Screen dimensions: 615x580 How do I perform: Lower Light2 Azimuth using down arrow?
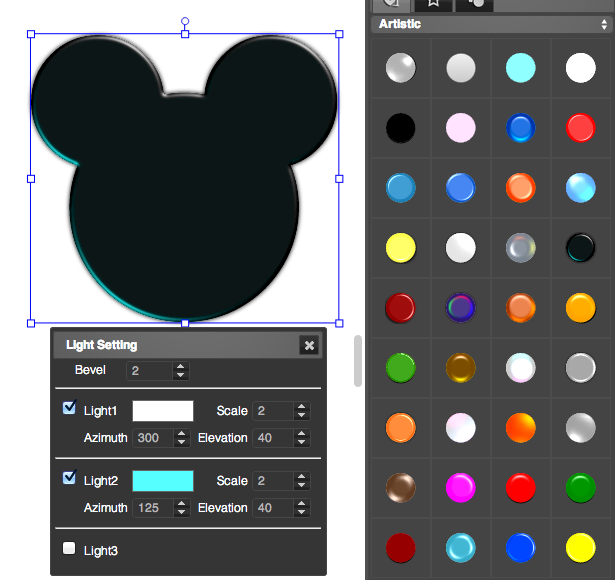pos(181,512)
